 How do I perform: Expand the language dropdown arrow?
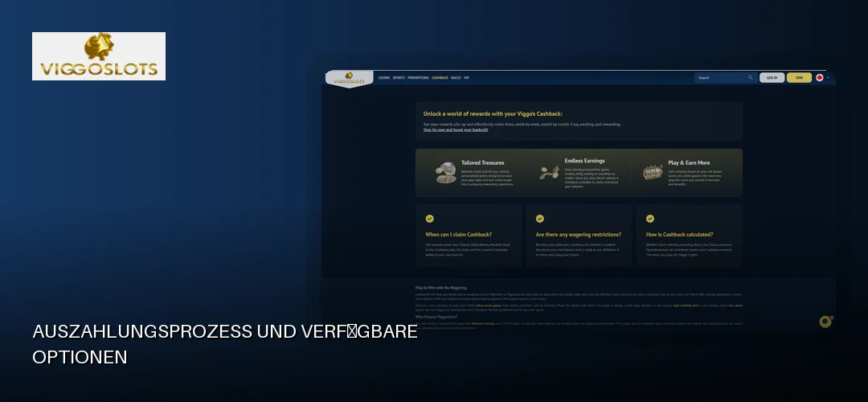(x=828, y=78)
